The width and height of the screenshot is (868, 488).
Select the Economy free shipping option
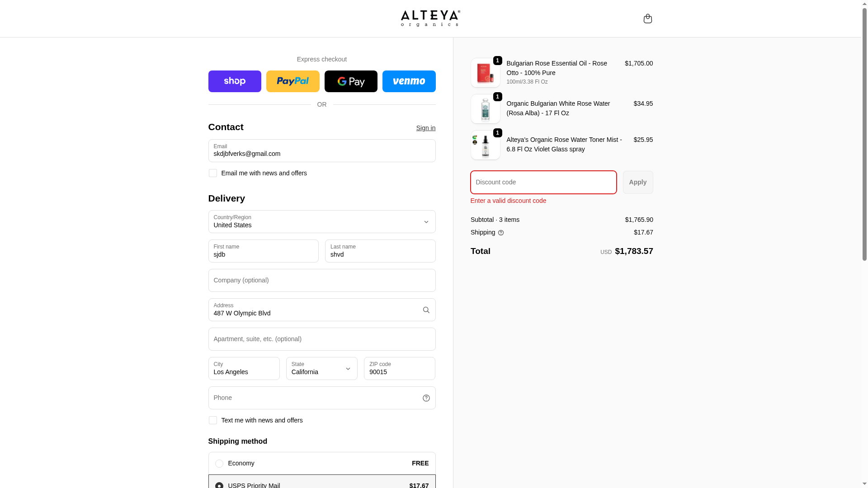[219, 464]
